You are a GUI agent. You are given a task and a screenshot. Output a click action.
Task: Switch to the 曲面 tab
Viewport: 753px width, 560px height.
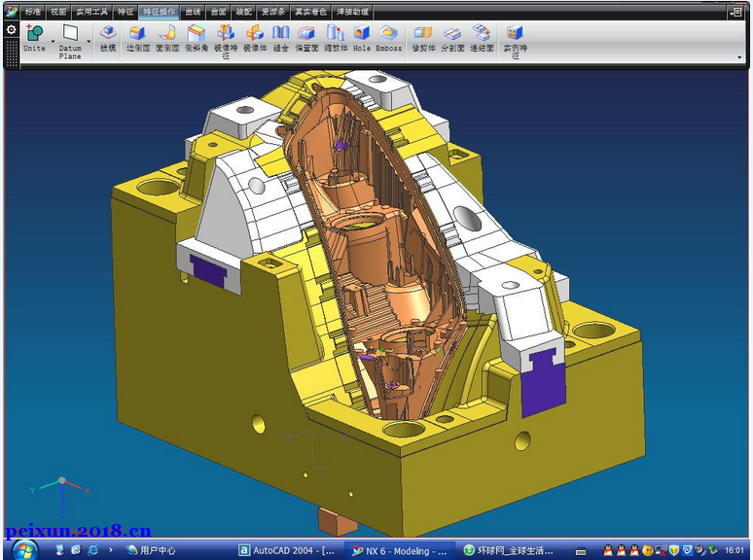pos(219,12)
